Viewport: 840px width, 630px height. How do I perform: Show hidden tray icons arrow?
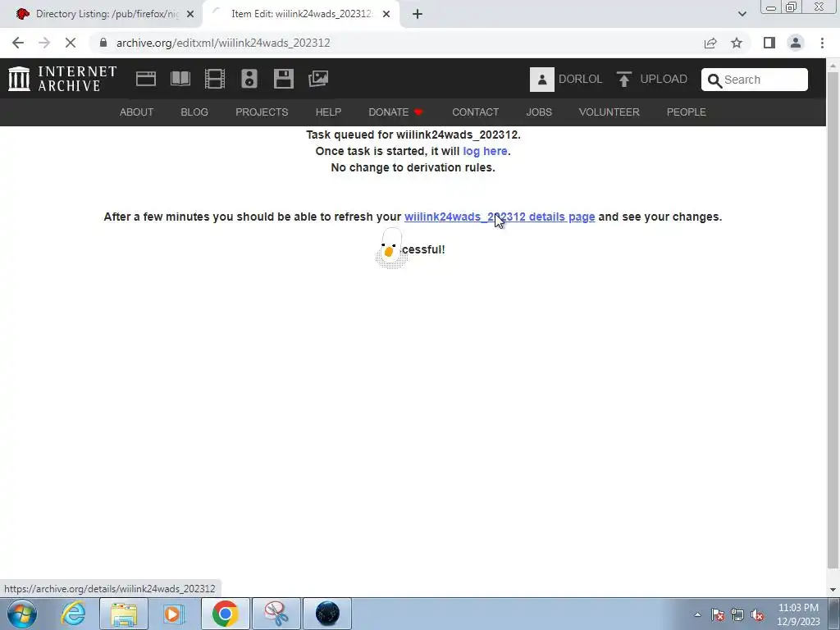click(x=697, y=615)
